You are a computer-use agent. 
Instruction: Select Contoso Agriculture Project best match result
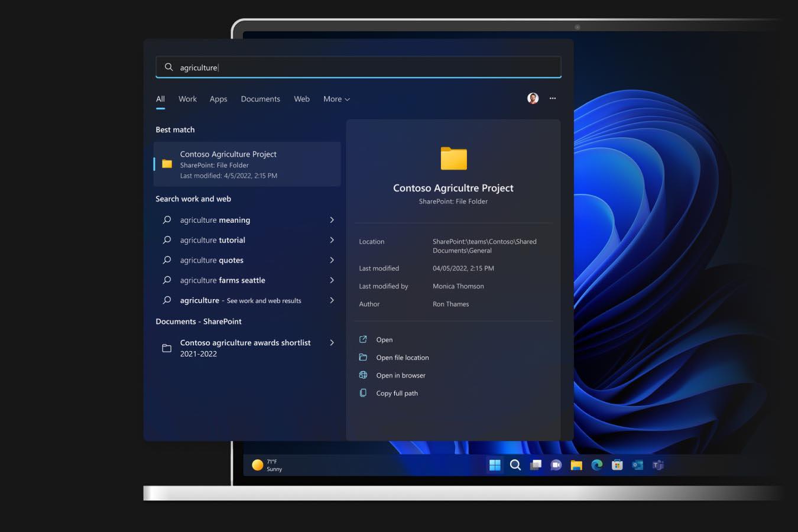tap(247, 164)
